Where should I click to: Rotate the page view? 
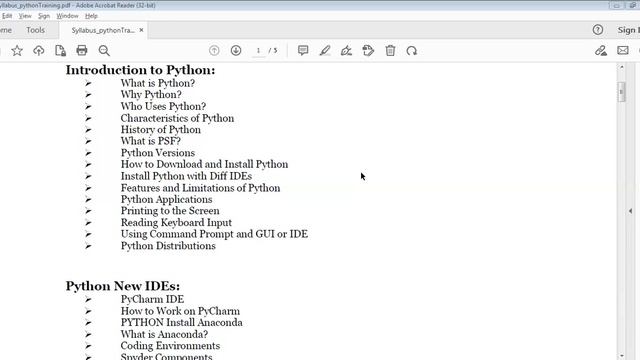412,51
